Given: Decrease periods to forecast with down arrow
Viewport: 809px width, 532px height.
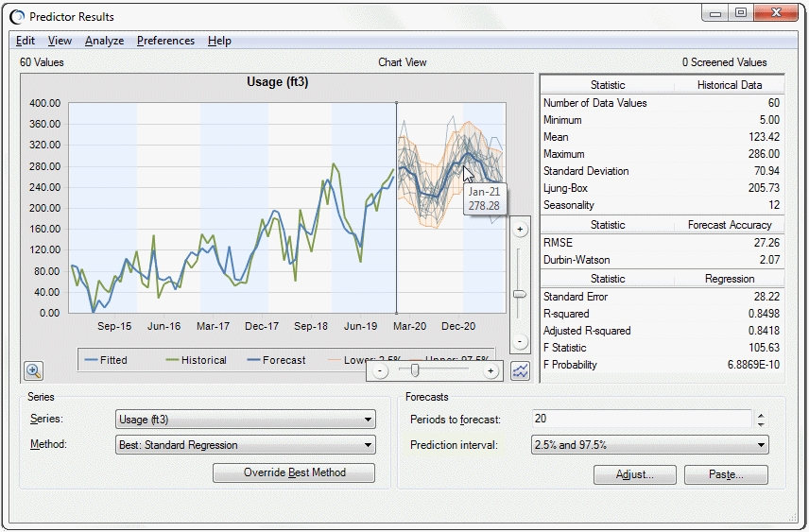Looking at the screenshot, I should point(761,423).
